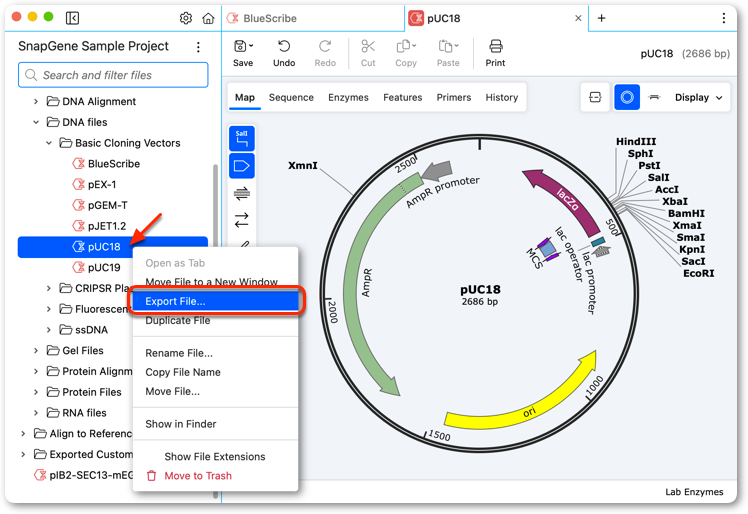Screen dimensions: 748x514
Task: Select the BlueScribe file in tree
Action: pyautogui.click(x=113, y=164)
